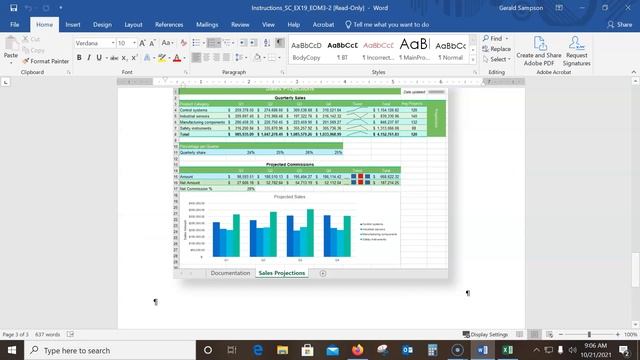
Task: Expand the Styles gallery more arrow
Action: pos(473,60)
